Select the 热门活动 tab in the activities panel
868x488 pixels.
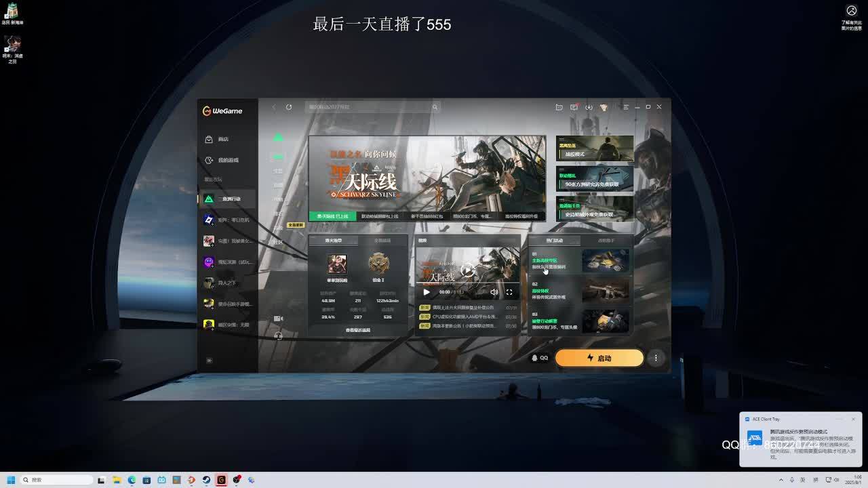point(554,241)
